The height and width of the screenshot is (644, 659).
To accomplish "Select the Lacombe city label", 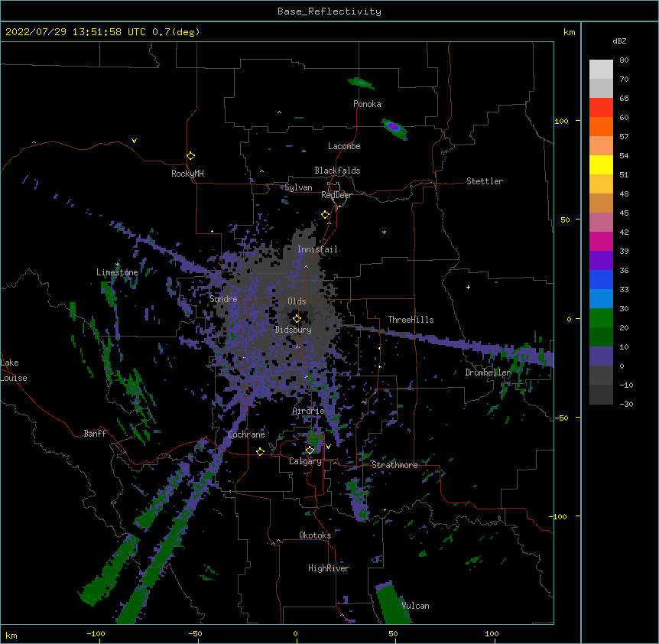I will coord(344,146).
